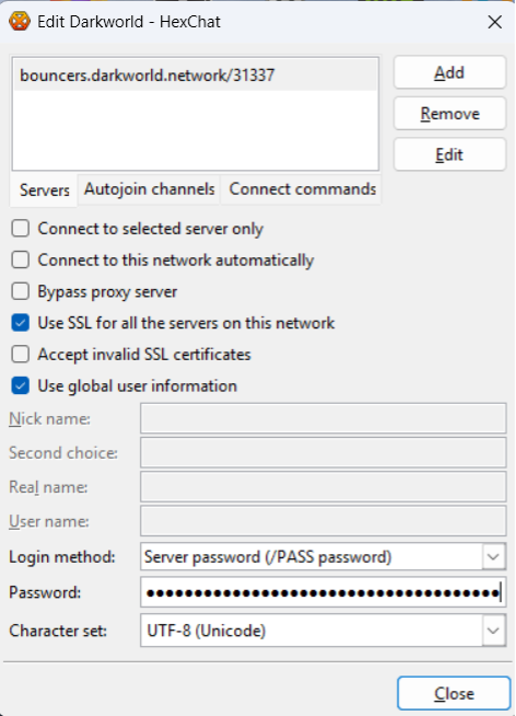The image size is (516, 716).
Task: Remove the selected server
Action: pos(450,114)
